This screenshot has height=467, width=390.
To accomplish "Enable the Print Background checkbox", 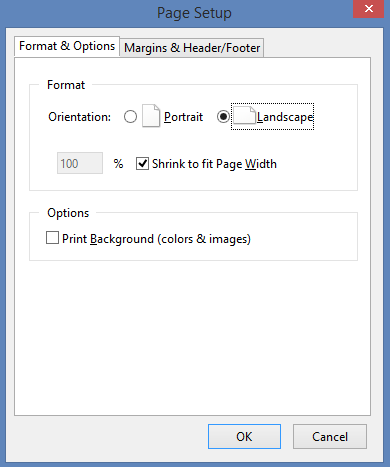I will point(52,238).
